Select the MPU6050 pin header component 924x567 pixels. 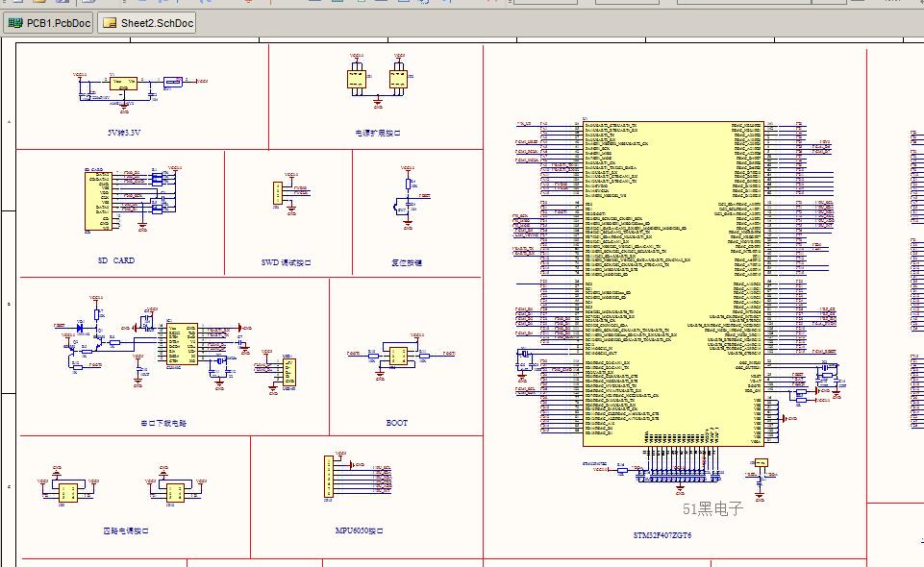pyautogui.click(x=329, y=478)
